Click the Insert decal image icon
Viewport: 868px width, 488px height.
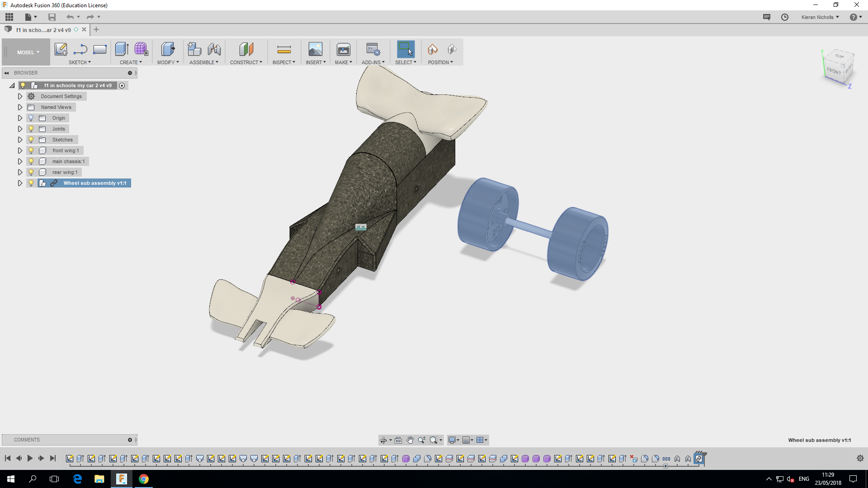coord(315,49)
